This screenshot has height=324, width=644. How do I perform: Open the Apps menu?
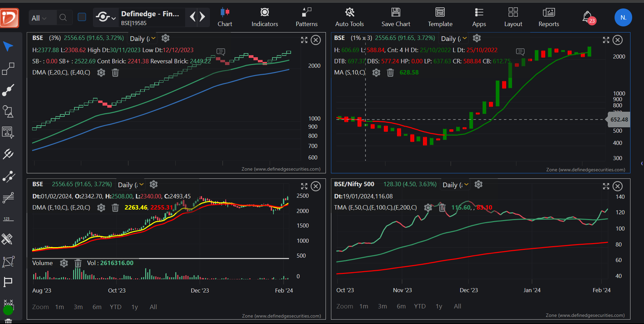click(x=479, y=17)
